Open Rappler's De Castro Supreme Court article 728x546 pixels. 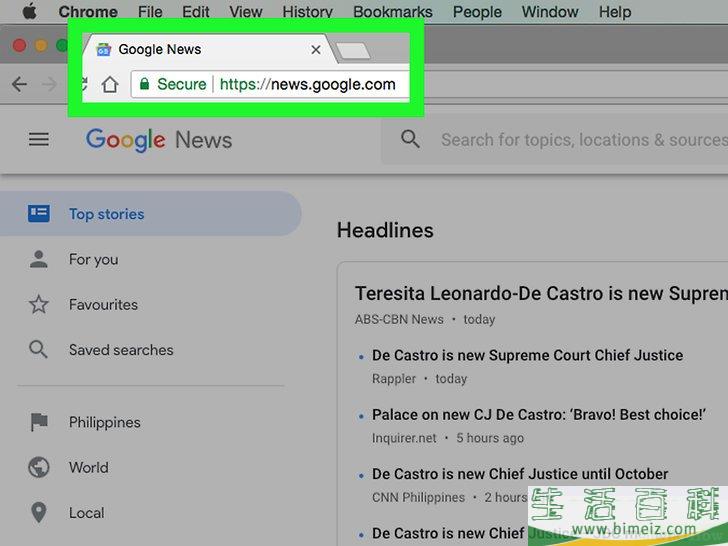[527, 355]
